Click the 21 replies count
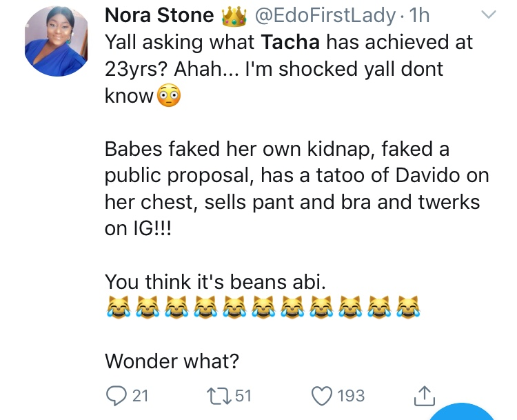 (x=141, y=396)
